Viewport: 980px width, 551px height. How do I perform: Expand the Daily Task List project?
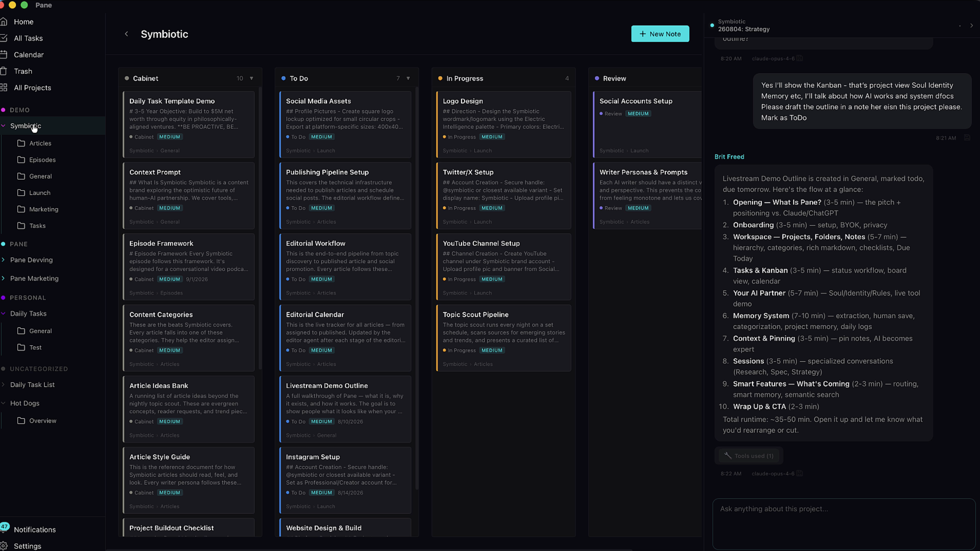(x=3, y=384)
